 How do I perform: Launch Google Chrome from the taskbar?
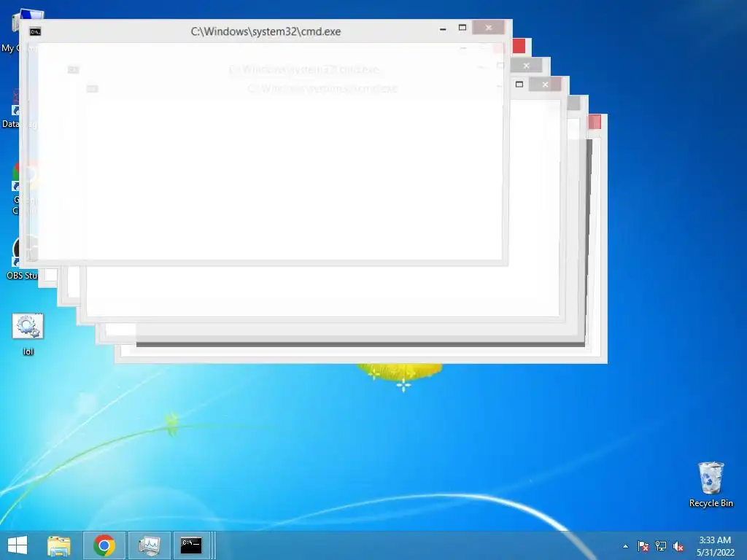(x=104, y=545)
